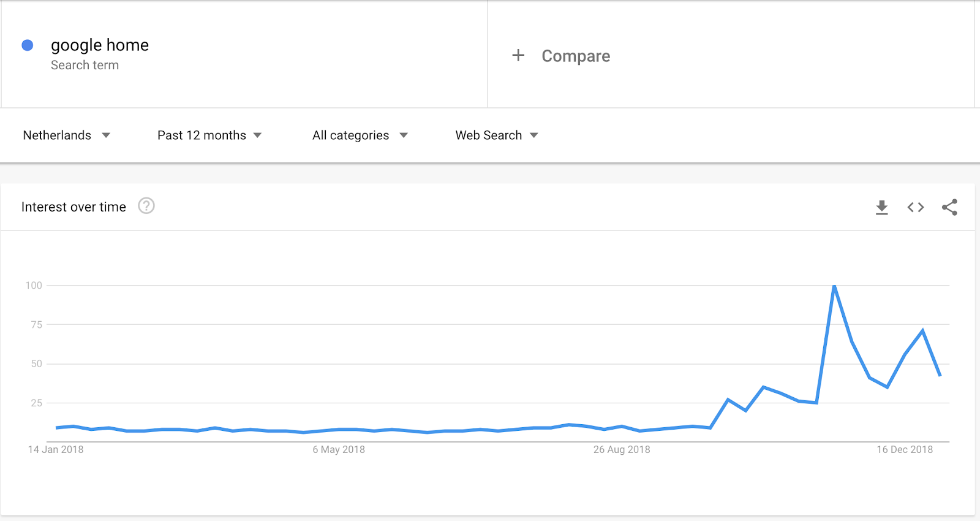Select the 6 May 2018 axis date

[x=339, y=449]
